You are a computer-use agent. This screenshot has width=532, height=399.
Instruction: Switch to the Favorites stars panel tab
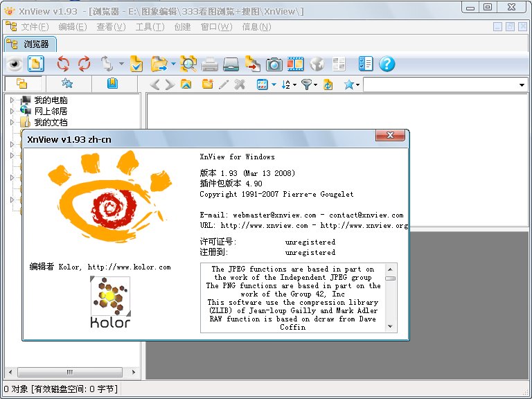pyautogui.click(x=67, y=83)
